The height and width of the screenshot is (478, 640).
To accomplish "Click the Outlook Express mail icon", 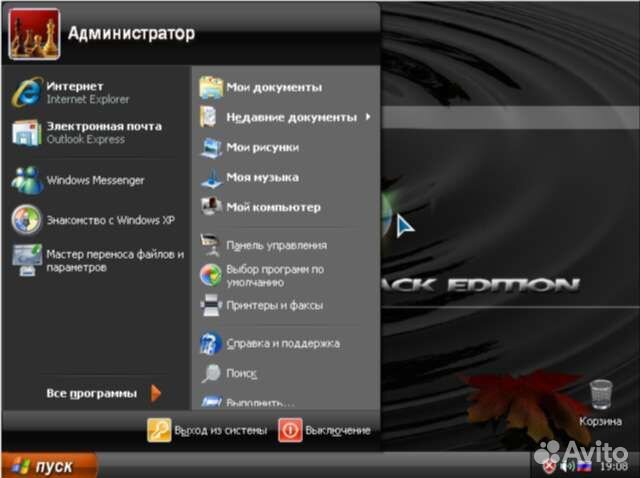I will pos(27,133).
